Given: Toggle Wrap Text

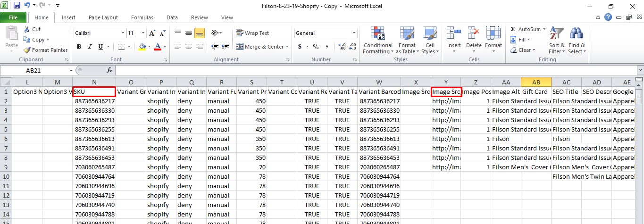Looking at the screenshot, I should [253, 33].
